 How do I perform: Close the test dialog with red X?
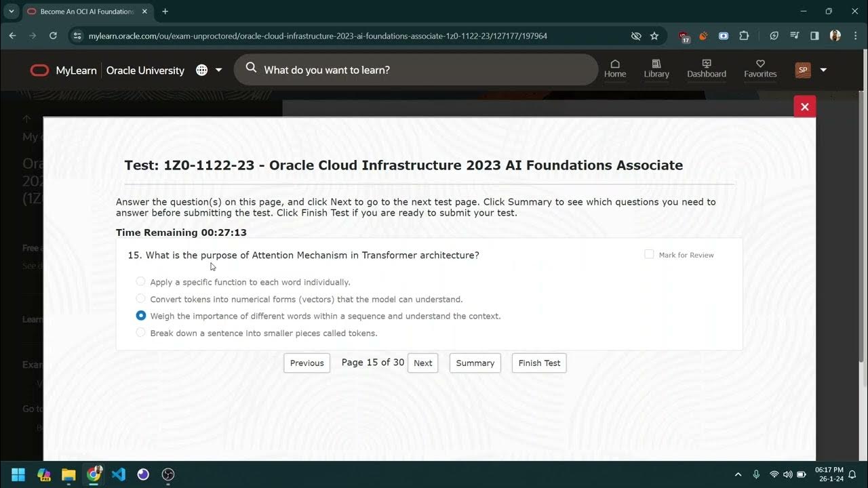(x=804, y=106)
